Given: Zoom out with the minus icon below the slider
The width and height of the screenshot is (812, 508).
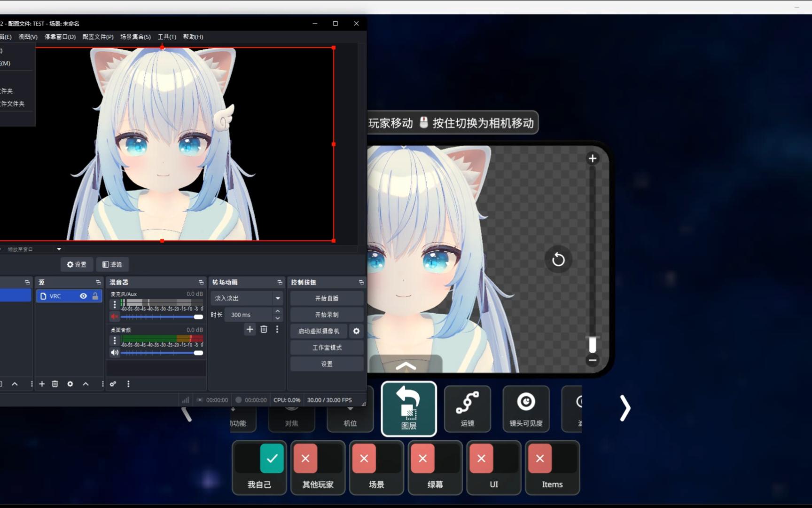Looking at the screenshot, I should (x=593, y=360).
